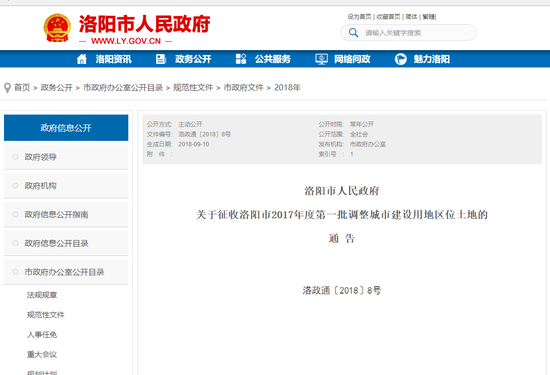550x375 pixels.
Task: Open the 网络问政 menu
Action: coord(352,59)
